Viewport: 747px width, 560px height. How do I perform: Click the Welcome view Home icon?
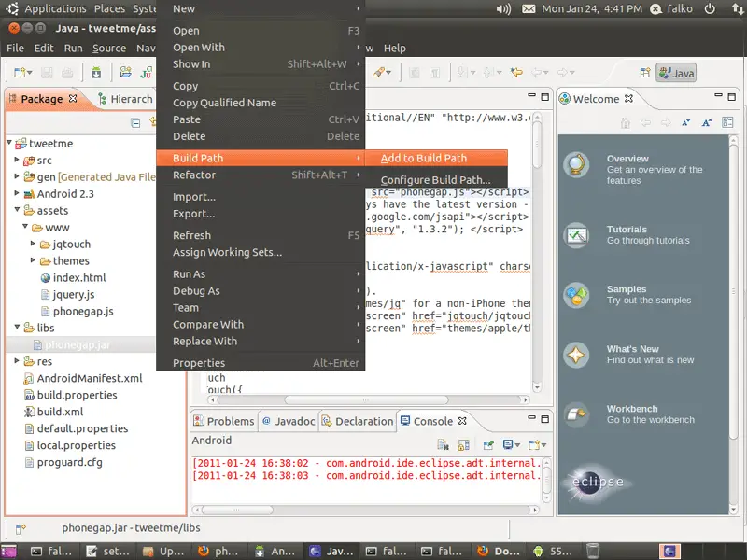[626, 123]
